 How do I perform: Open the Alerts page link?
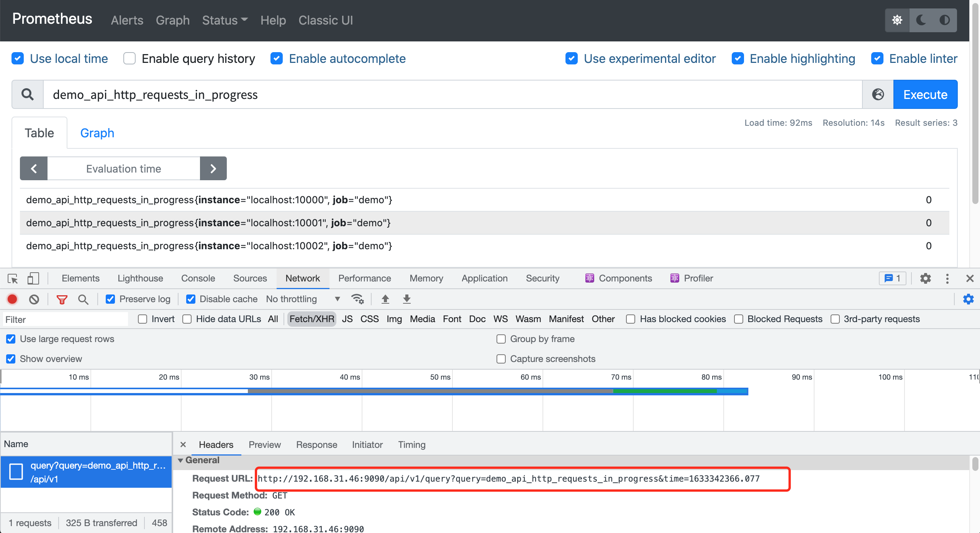(x=127, y=20)
